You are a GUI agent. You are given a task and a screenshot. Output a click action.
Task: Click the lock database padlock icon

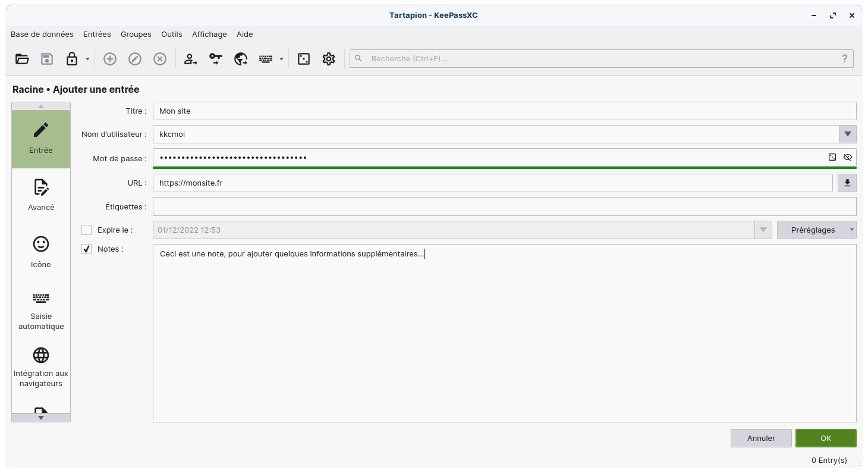(71, 58)
